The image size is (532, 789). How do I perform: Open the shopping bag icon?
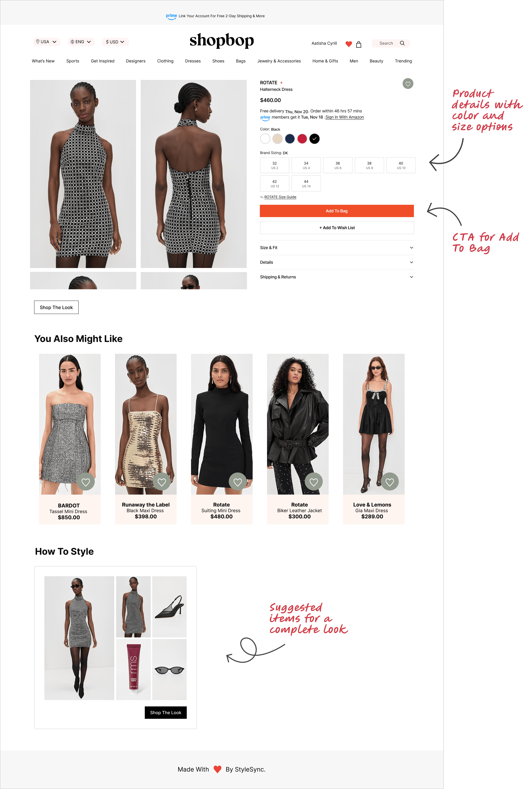coord(359,44)
